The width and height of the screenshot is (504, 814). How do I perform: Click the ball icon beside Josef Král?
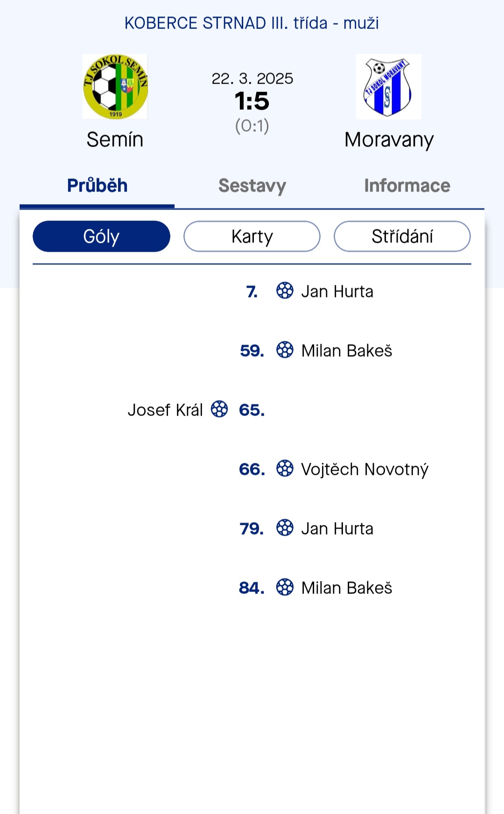[x=219, y=409]
